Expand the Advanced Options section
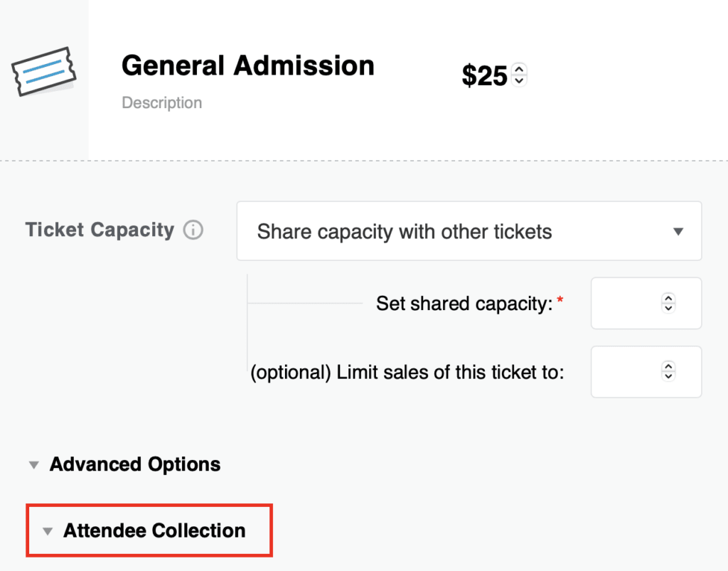 tap(135, 464)
